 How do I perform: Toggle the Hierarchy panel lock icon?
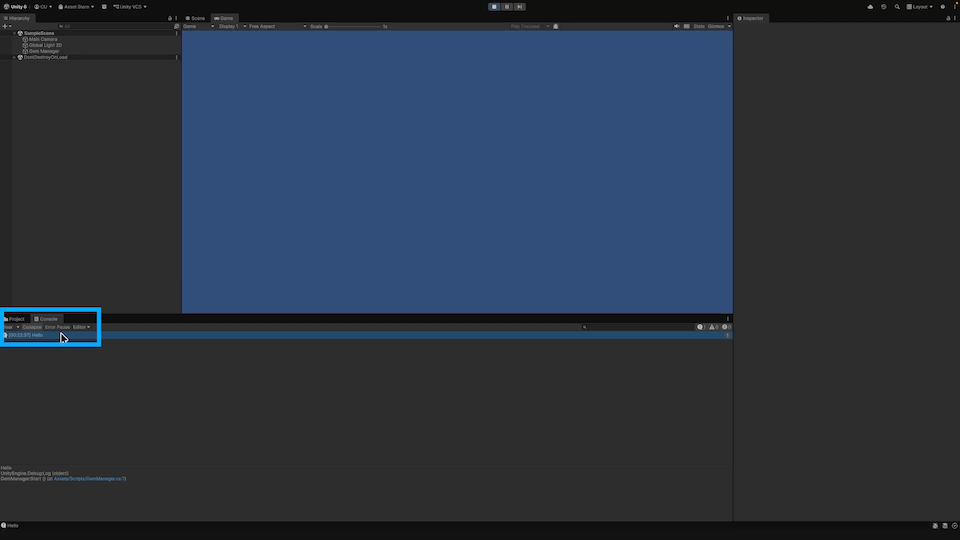tap(170, 18)
